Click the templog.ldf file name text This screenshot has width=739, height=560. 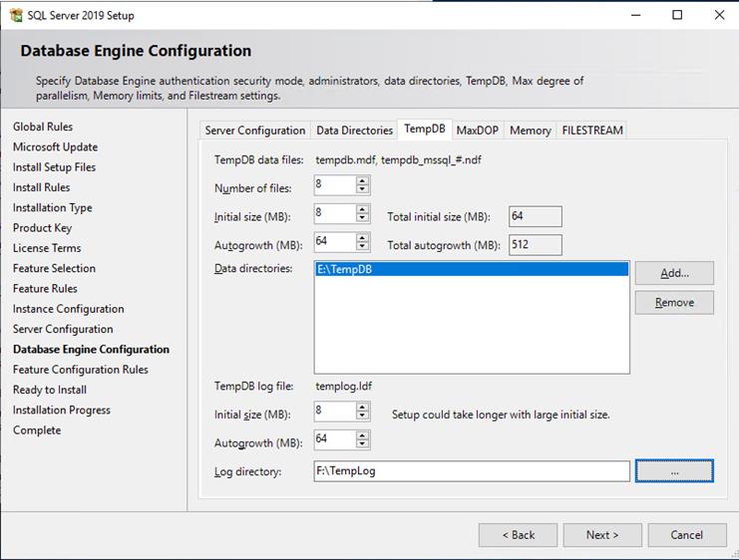(x=344, y=387)
